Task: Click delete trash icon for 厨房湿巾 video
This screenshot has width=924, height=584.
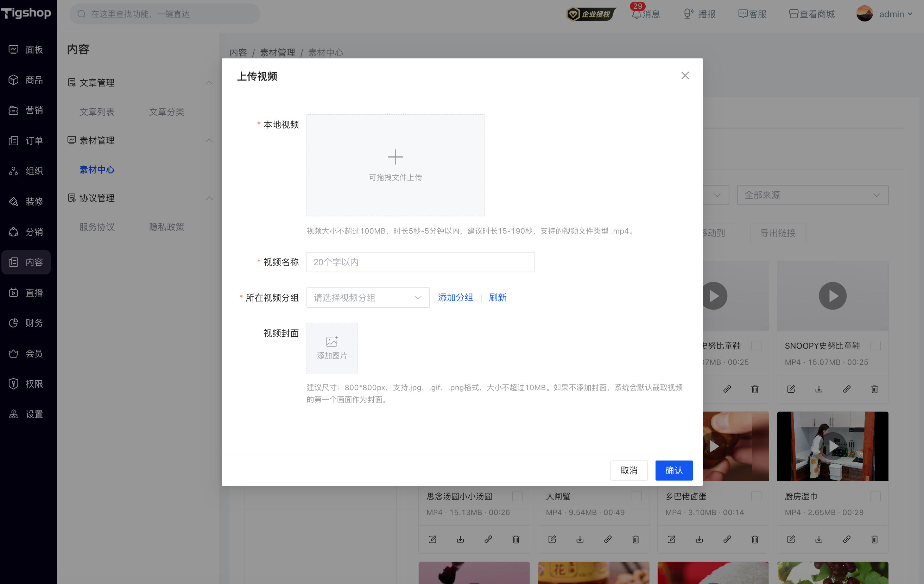Action: pyautogui.click(x=874, y=539)
